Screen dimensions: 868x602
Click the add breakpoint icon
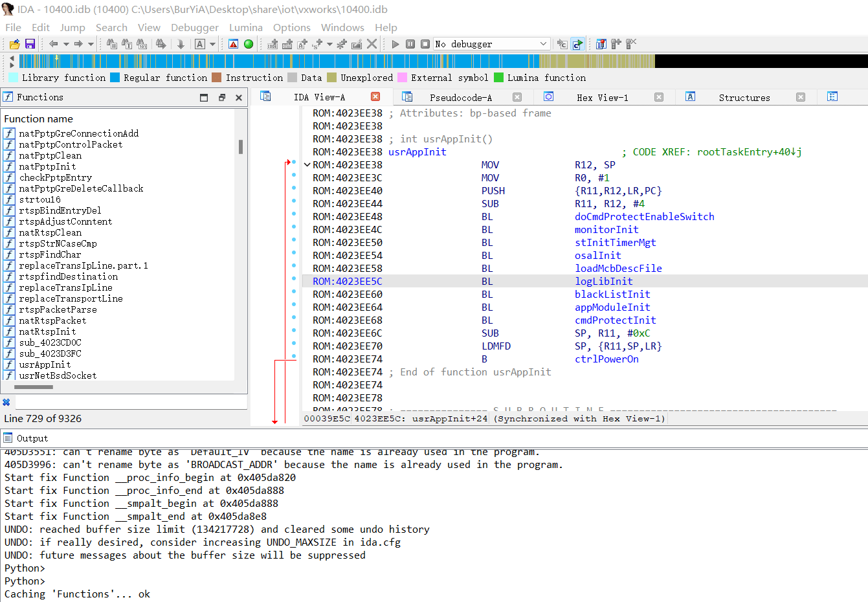[616, 44]
